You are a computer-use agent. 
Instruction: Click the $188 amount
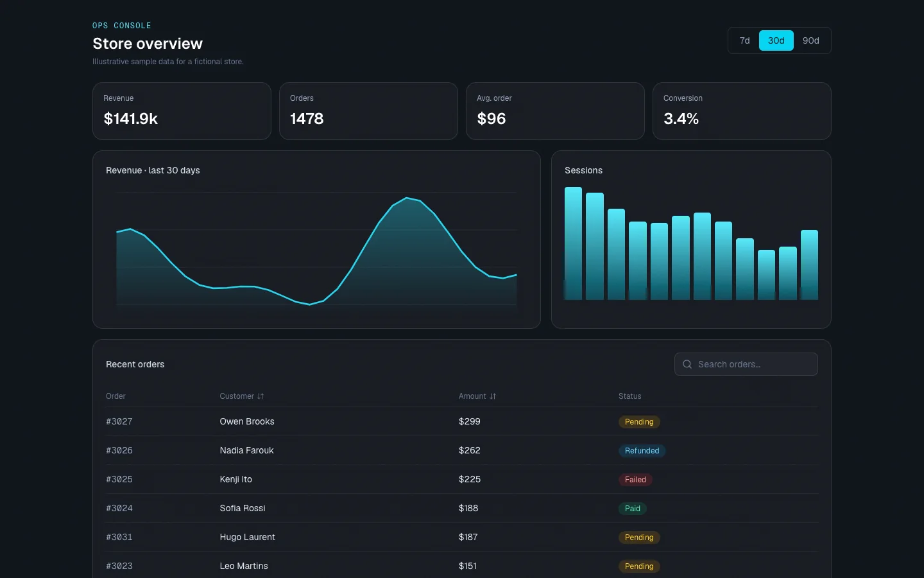pos(468,508)
